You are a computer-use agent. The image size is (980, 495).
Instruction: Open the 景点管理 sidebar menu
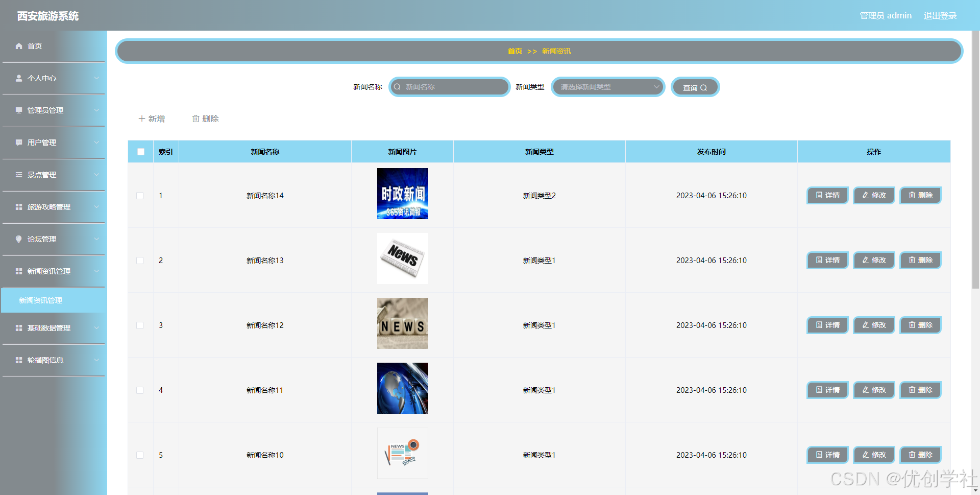coord(54,175)
